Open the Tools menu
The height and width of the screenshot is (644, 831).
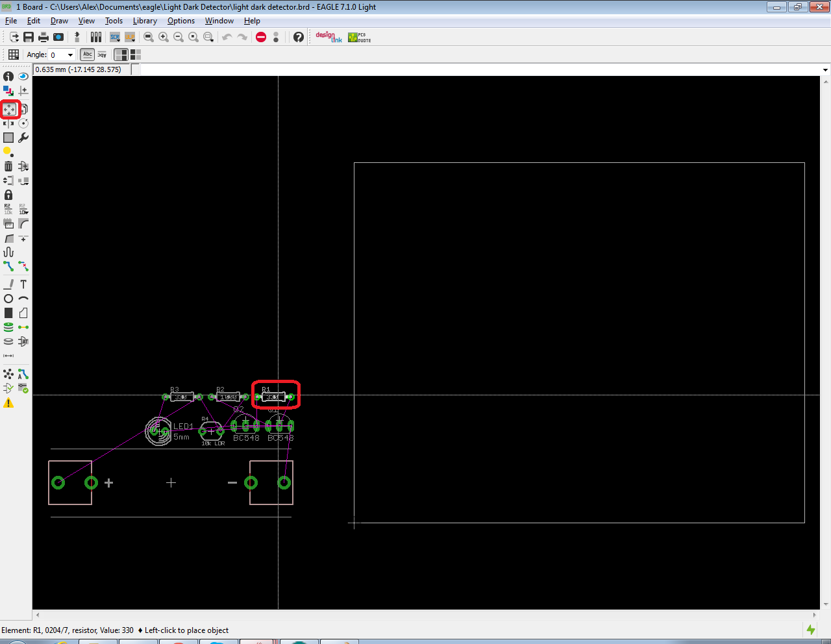(114, 21)
